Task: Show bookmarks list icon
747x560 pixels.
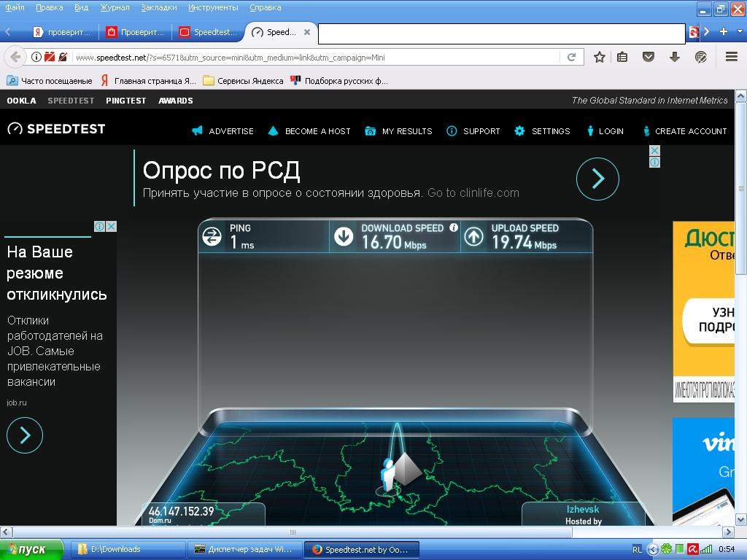Action: click(x=622, y=57)
